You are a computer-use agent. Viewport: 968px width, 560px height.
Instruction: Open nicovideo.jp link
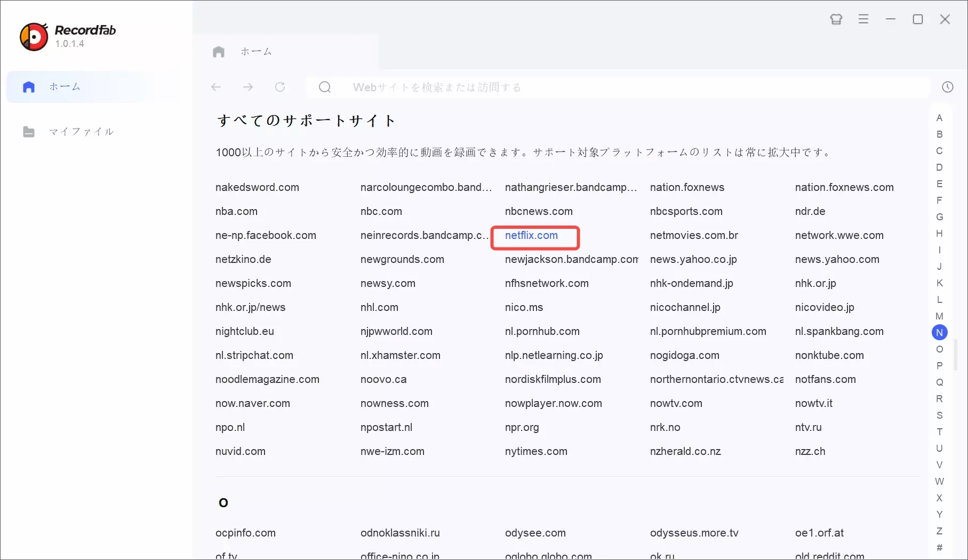[x=825, y=307]
